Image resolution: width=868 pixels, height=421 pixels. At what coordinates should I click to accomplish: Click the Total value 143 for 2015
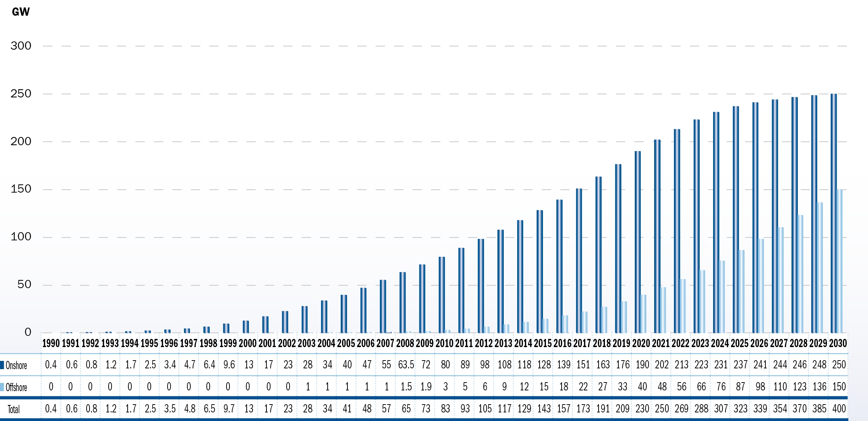544,409
